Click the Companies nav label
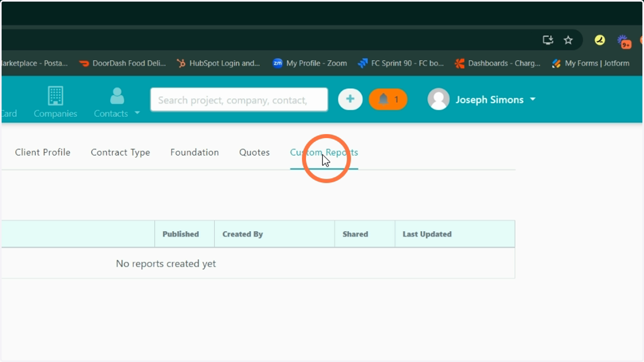This screenshot has width=644, height=362. (x=55, y=114)
